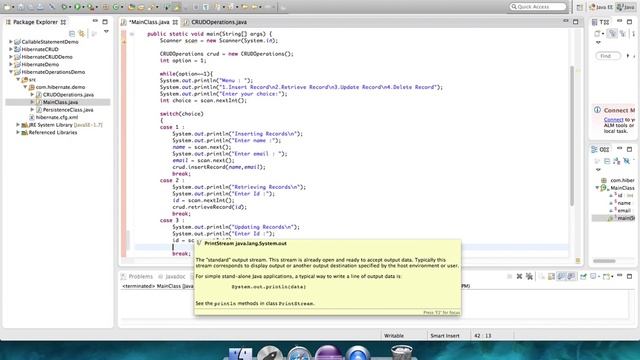This screenshot has height=360, width=640.
Task: Open the Run button dropdown arrow
Action: pos(83,7)
